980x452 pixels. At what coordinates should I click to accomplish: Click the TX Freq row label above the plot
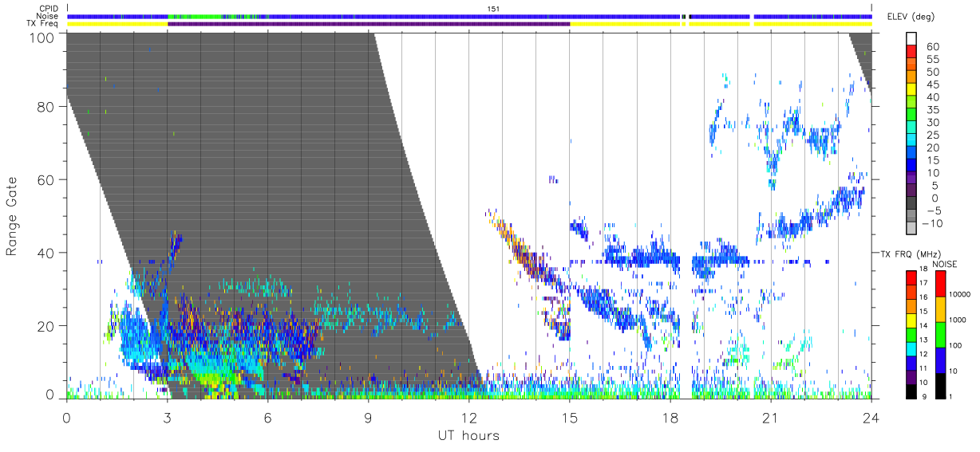(43, 24)
